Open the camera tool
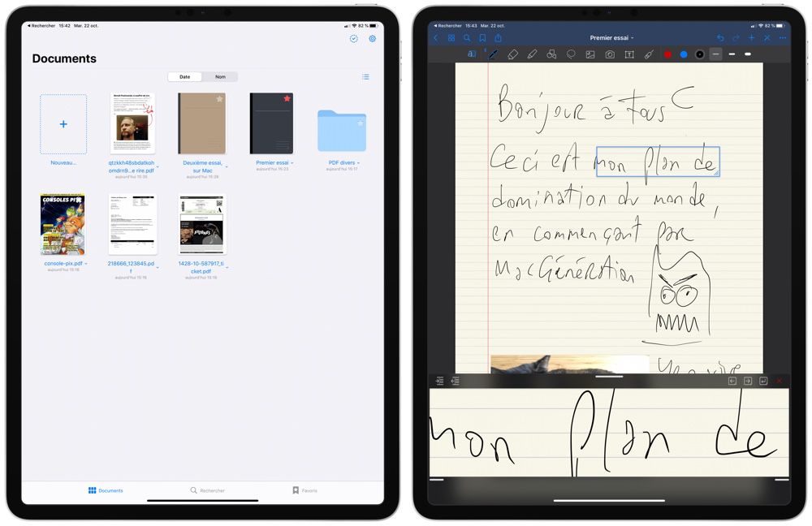812x526 pixels. click(609, 54)
